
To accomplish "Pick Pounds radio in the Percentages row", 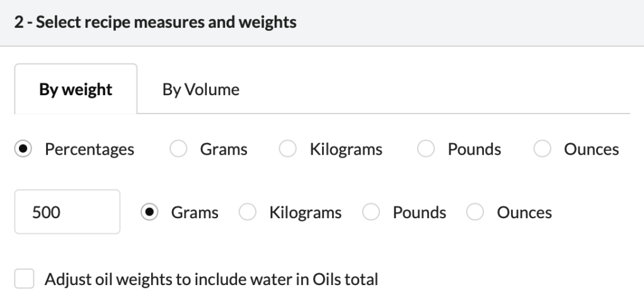I will (x=427, y=149).
